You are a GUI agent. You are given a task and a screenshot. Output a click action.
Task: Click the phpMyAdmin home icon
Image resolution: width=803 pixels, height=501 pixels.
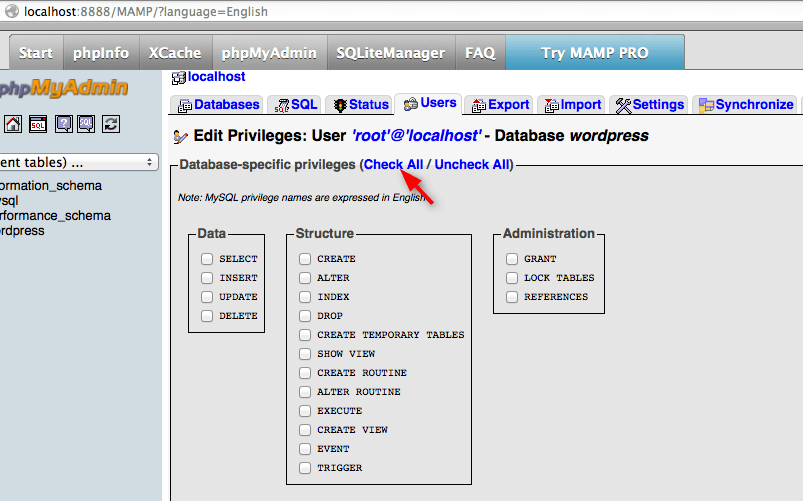(x=13, y=124)
